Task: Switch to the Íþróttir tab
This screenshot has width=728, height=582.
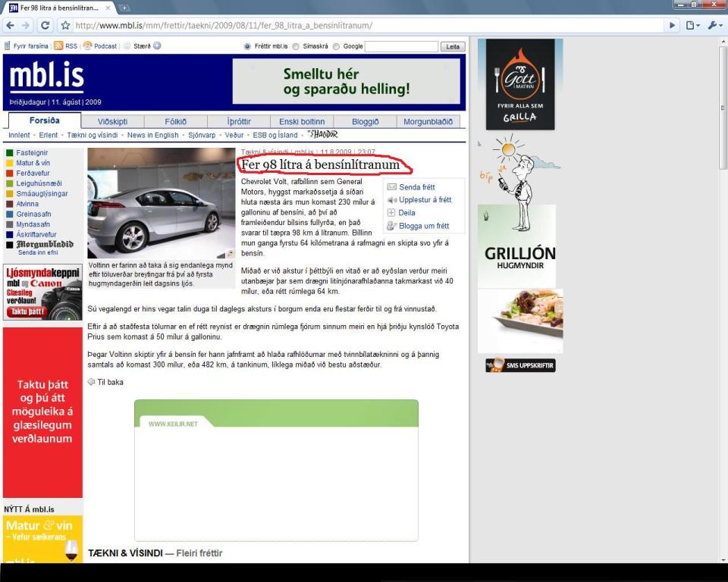Action: point(239,121)
